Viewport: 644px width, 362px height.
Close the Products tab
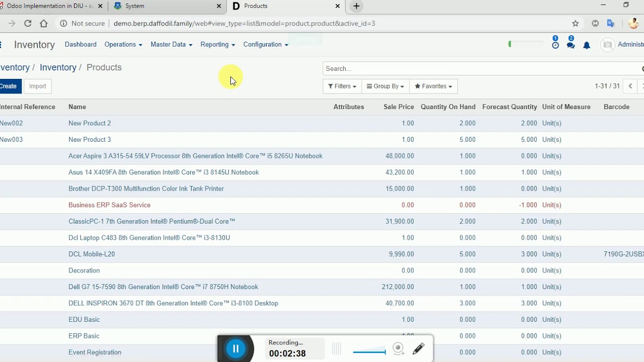click(338, 6)
